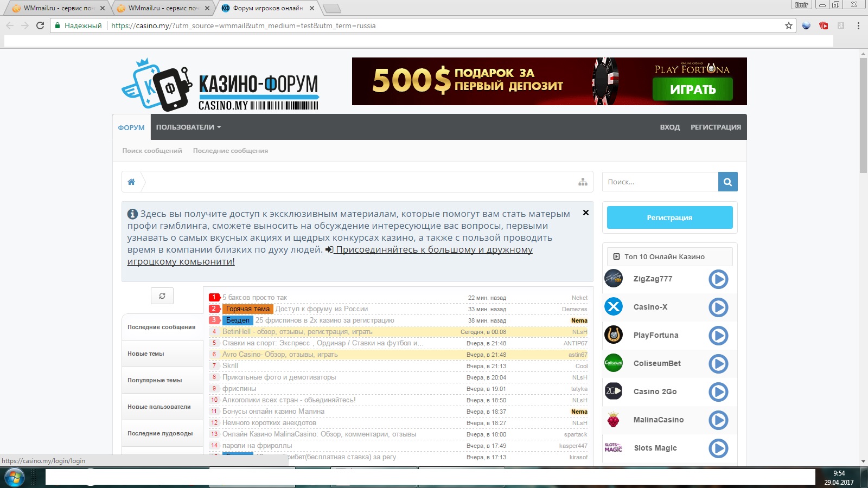Switch to first WMmail.ru browser tab
The height and width of the screenshot is (488, 868).
tap(58, 8)
